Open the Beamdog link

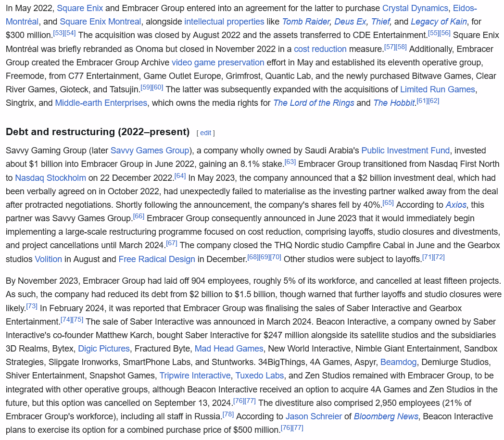[x=398, y=362]
